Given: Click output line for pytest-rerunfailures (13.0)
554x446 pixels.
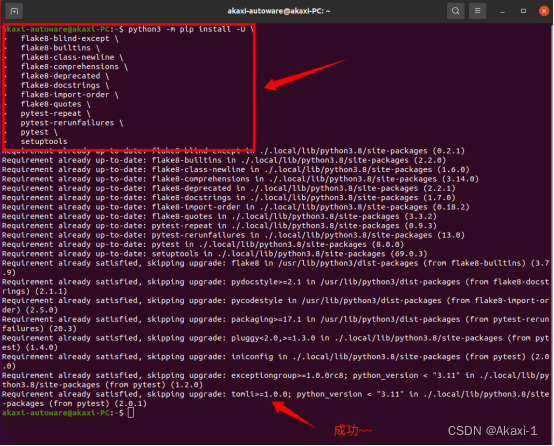Looking at the screenshot, I should click(x=233, y=235).
